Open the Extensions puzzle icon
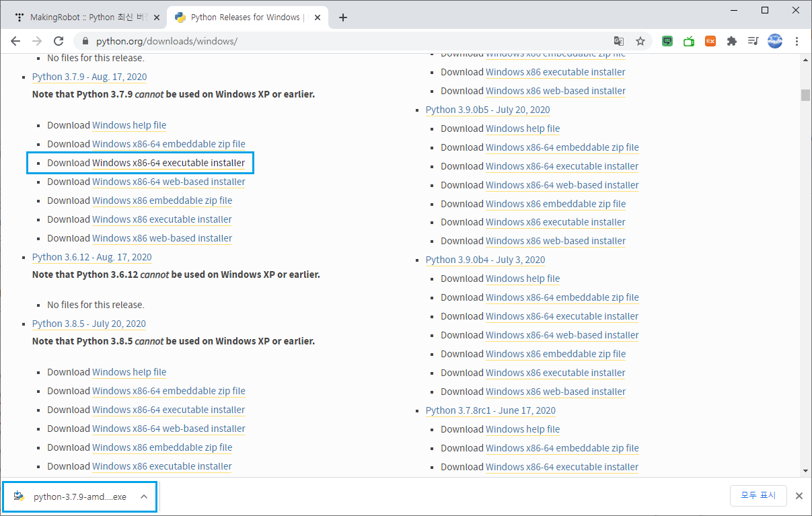This screenshot has width=812, height=516. [x=732, y=41]
